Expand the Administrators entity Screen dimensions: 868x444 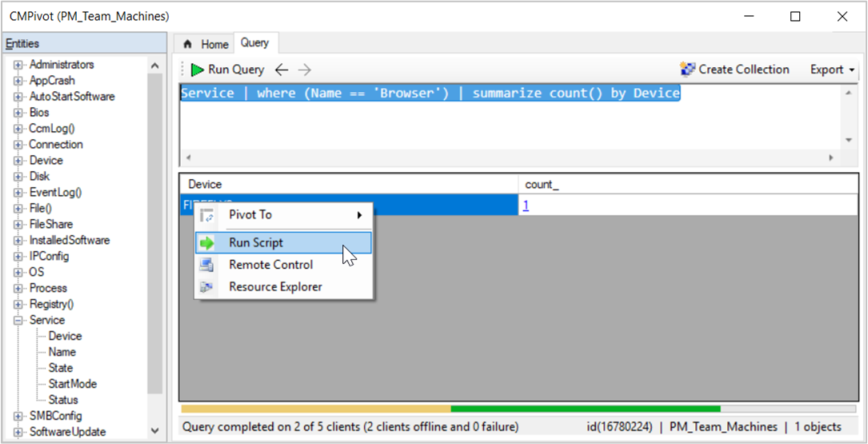pos(19,65)
